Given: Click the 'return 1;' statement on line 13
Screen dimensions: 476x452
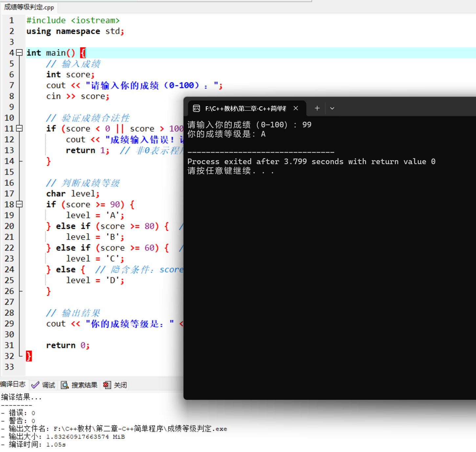Looking at the screenshot, I should [88, 150].
